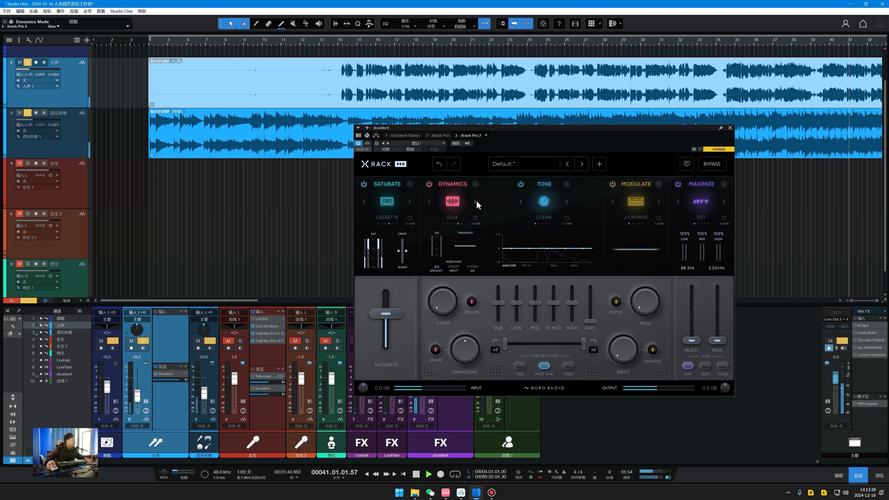This screenshot has height=500, width=889.
Task: Click the Cassette saturation module icon
Action: coord(386,202)
